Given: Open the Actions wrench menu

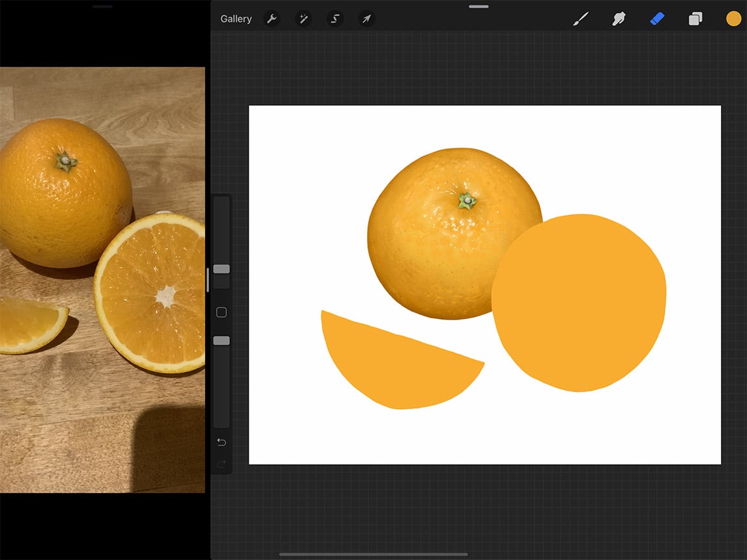Looking at the screenshot, I should click(272, 19).
